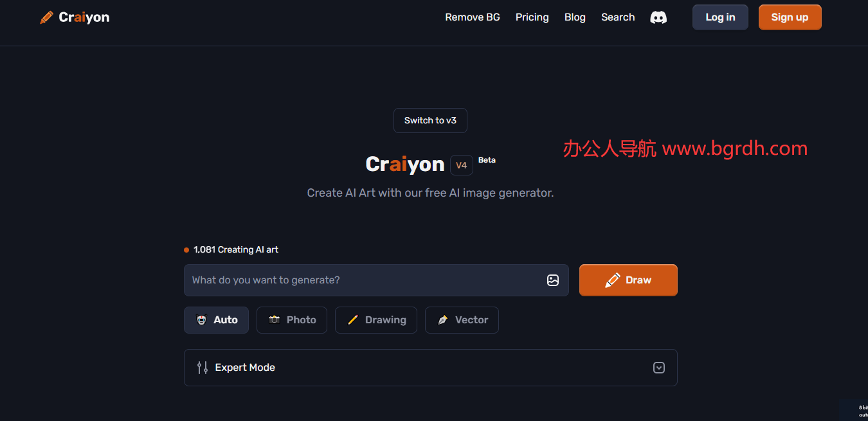
Task: Switch to Drawing mode
Action: click(376, 319)
